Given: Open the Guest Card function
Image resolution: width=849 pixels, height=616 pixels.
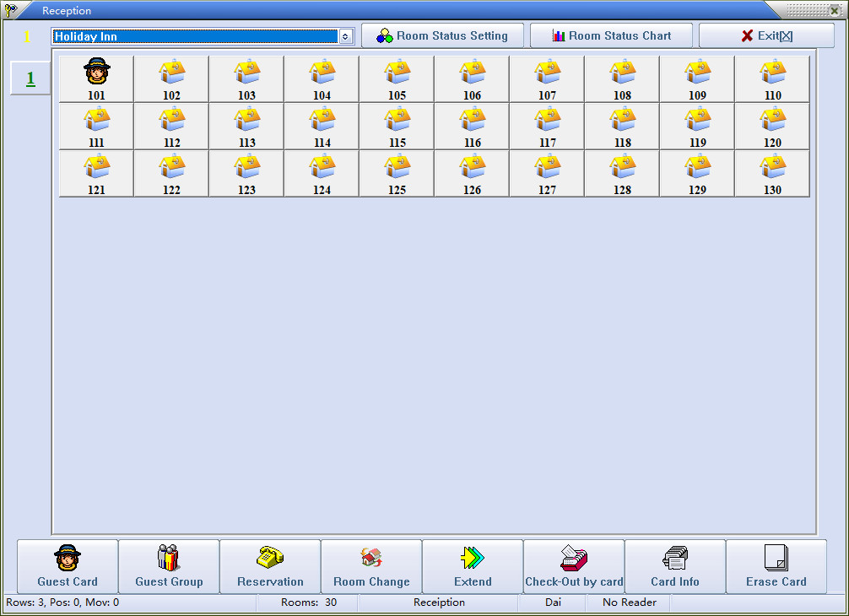Looking at the screenshot, I should pyautogui.click(x=68, y=566).
